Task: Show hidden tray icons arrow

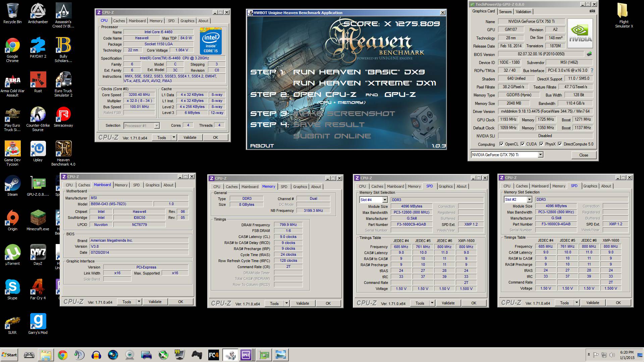Action: click(589, 355)
